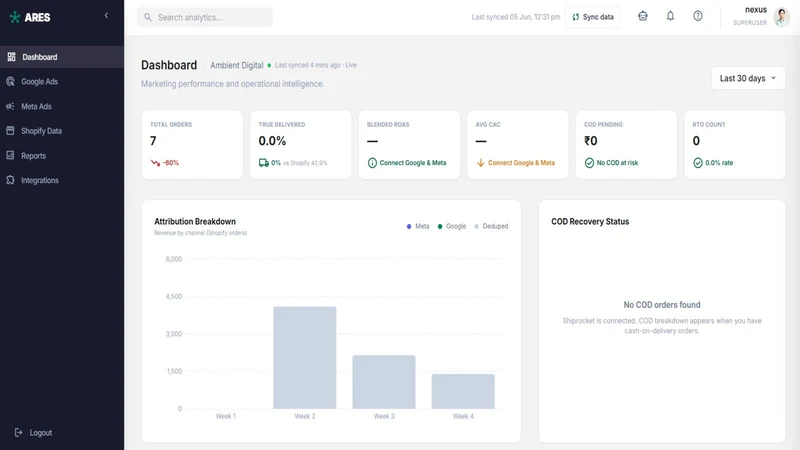This screenshot has width=800, height=450.
Task: Click the Total Orders card value 7
Action: click(153, 141)
